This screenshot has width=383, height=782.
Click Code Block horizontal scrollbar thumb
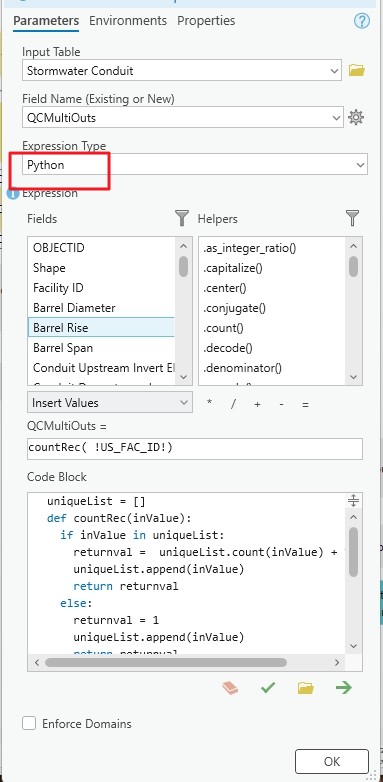[166, 662]
